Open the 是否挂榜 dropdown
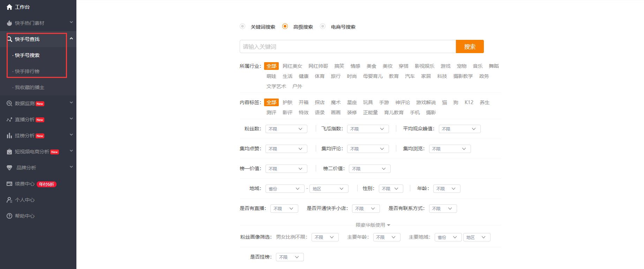644x269 pixels. point(290,257)
